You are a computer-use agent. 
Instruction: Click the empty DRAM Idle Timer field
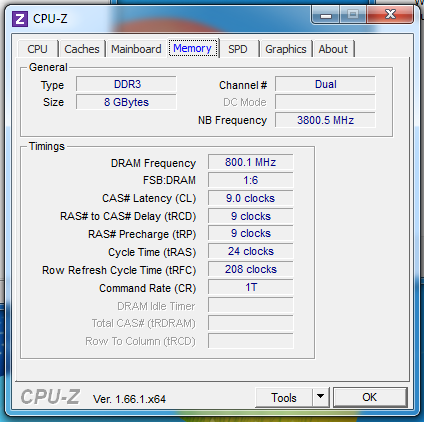tap(251, 305)
